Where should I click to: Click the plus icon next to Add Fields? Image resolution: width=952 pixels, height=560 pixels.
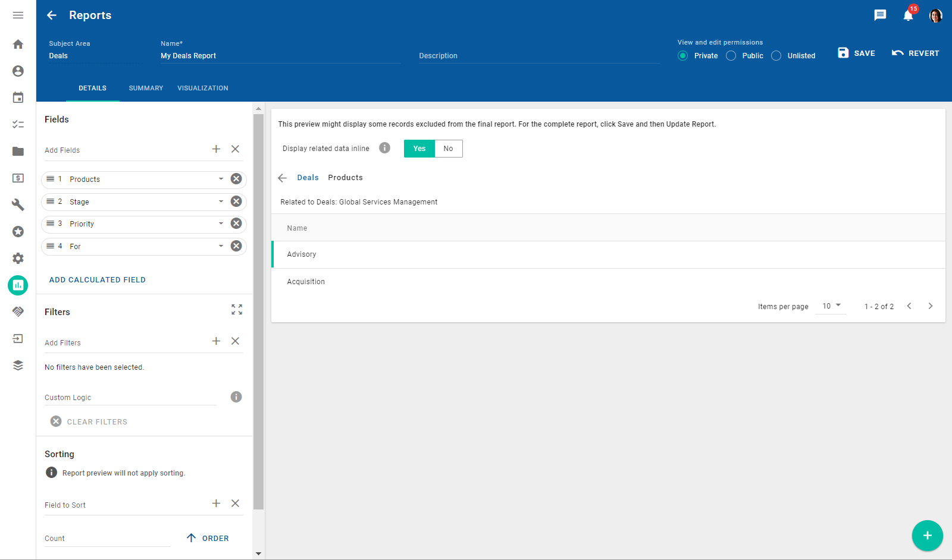click(216, 149)
